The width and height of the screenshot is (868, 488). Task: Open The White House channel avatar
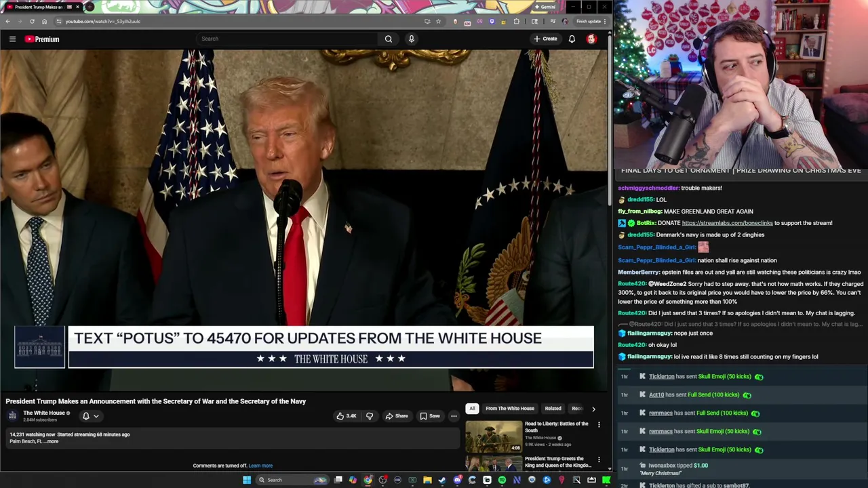(x=13, y=415)
